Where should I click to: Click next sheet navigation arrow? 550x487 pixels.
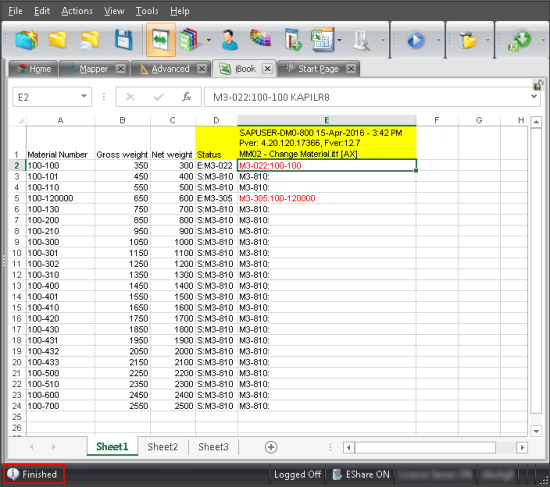click(53, 447)
